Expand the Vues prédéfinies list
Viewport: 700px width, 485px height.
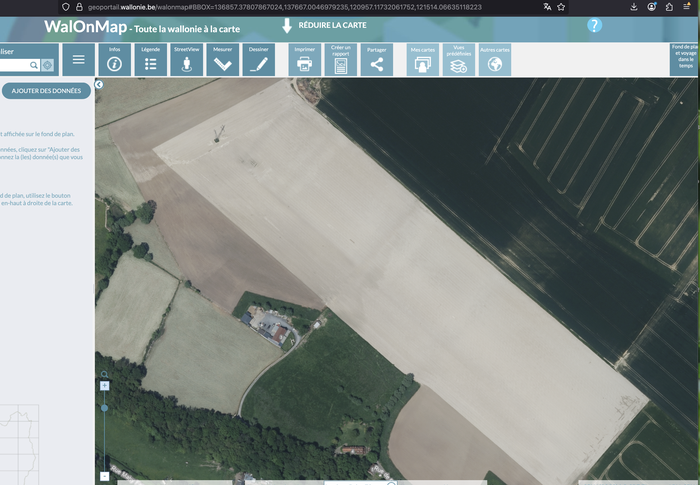(459, 60)
